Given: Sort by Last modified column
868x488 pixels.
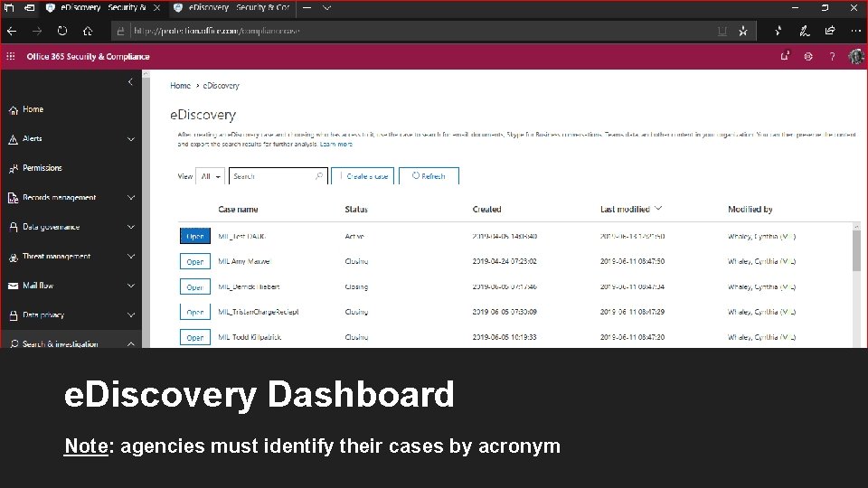Looking at the screenshot, I should (x=630, y=209).
